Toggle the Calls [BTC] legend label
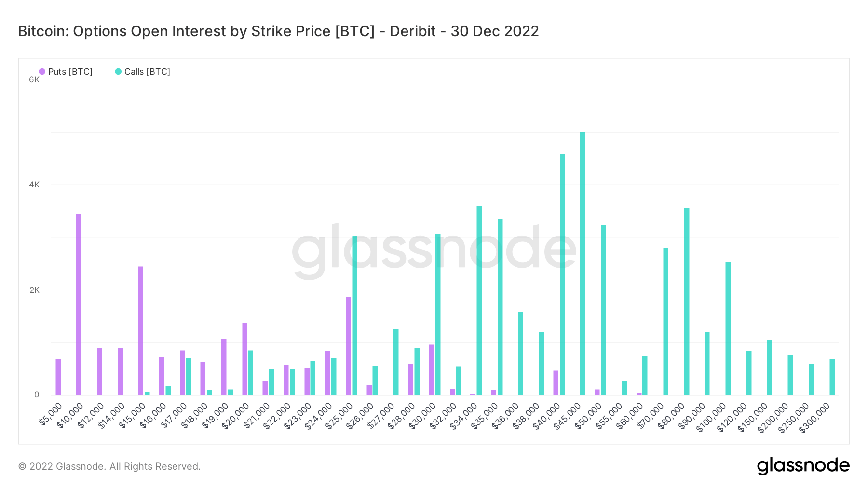Screen dimensions: 868x488 click(147, 72)
